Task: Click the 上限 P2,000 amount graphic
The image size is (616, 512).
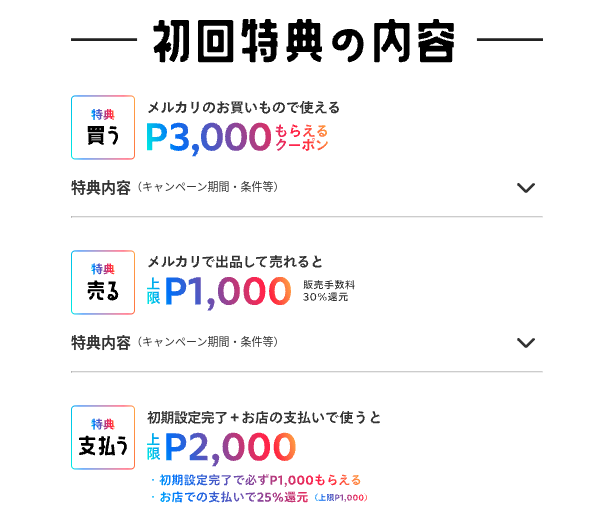Action: coord(221,447)
